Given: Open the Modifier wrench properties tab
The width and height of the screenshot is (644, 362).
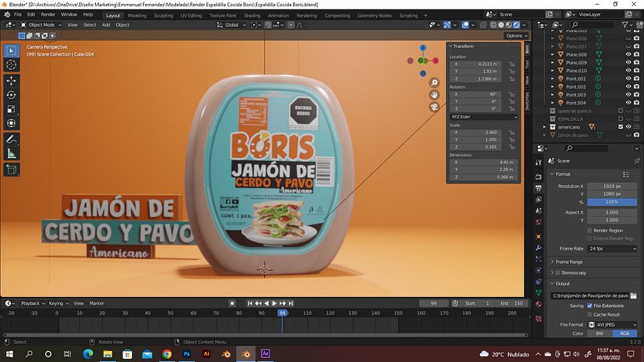Looking at the screenshot, I should click(539, 247).
